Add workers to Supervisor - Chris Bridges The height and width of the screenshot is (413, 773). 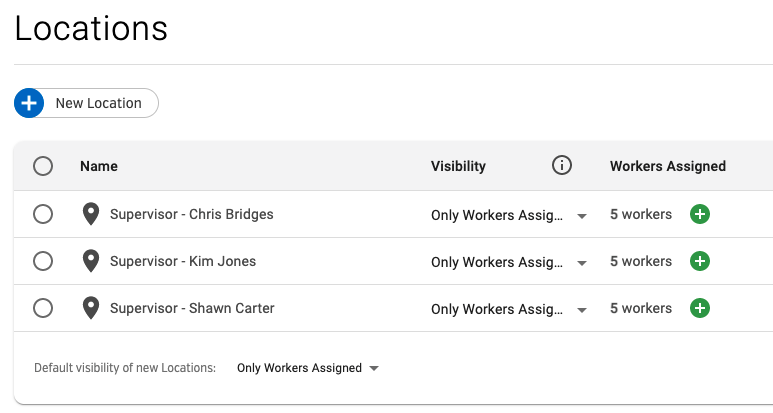coord(700,214)
